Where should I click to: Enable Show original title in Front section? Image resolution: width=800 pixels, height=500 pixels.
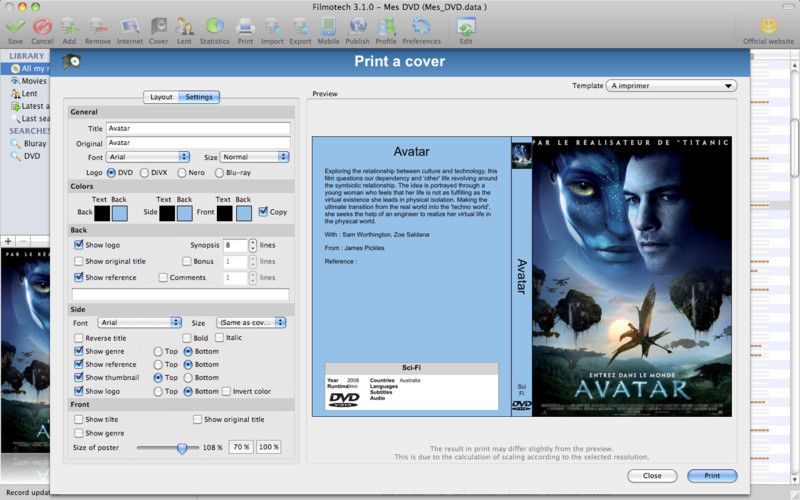point(197,419)
